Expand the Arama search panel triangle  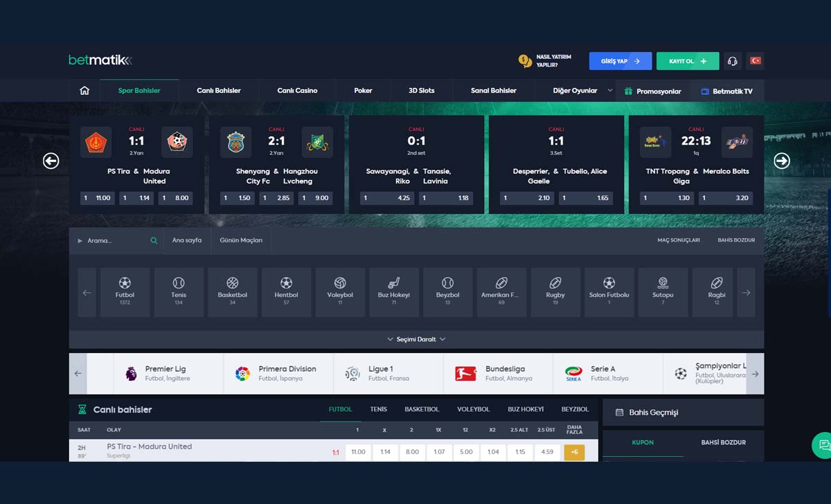[80, 240]
